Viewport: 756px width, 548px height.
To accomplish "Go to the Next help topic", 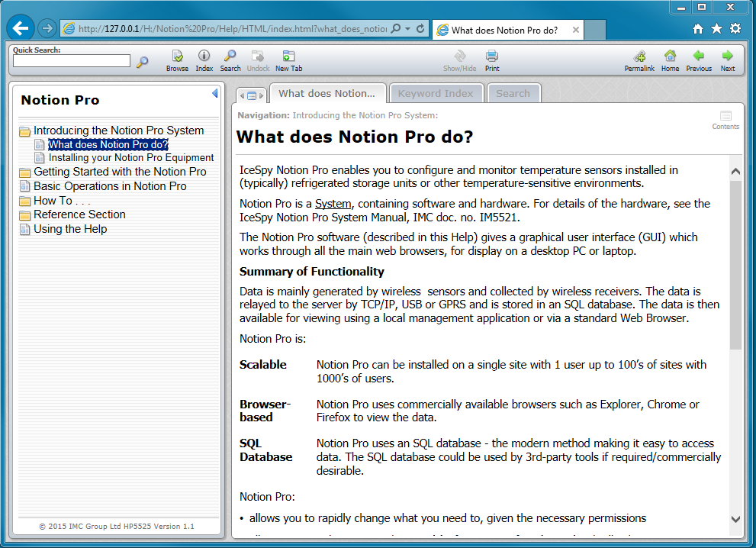I will (728, 58).
